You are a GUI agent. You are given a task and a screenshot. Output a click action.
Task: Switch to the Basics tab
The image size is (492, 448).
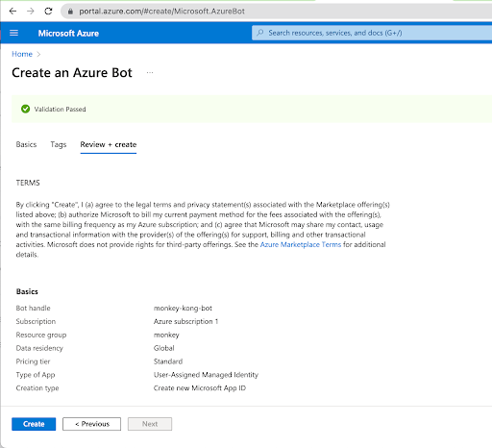pos(26,144)
